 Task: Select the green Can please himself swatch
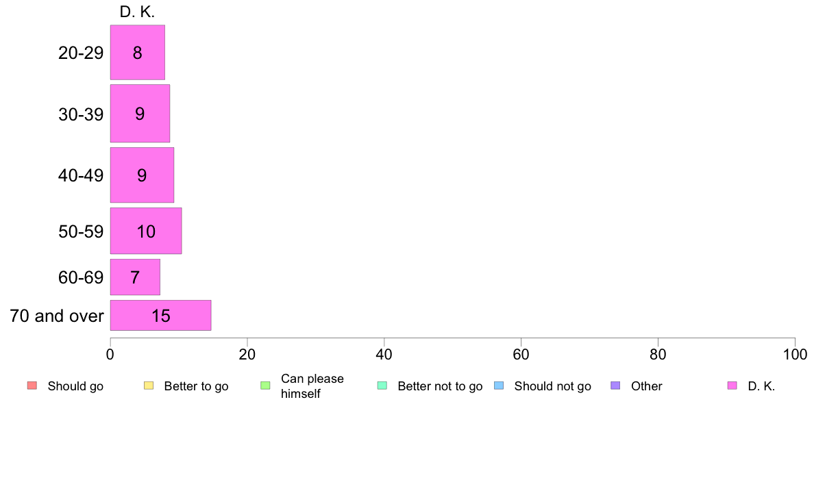tap(265, 386)
